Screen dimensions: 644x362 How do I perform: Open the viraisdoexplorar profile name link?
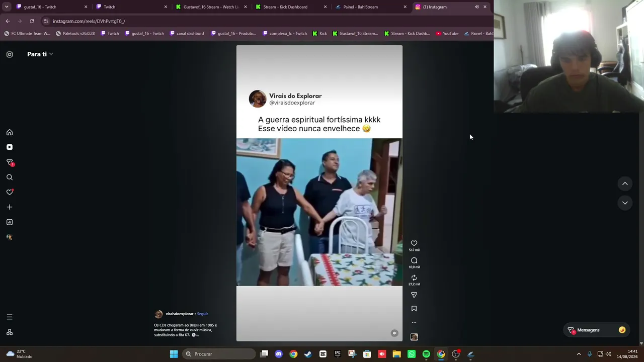click(x=180, y=314)
